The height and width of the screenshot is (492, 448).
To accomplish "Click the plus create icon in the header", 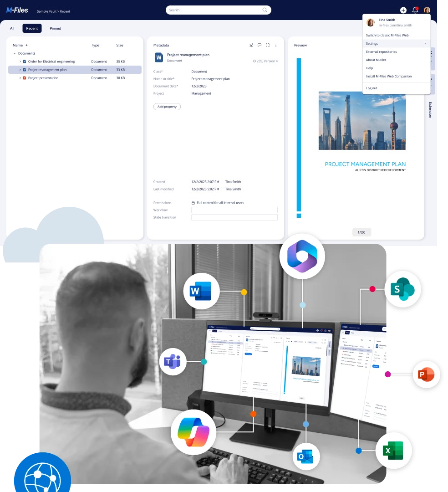I will coord(403,10).
